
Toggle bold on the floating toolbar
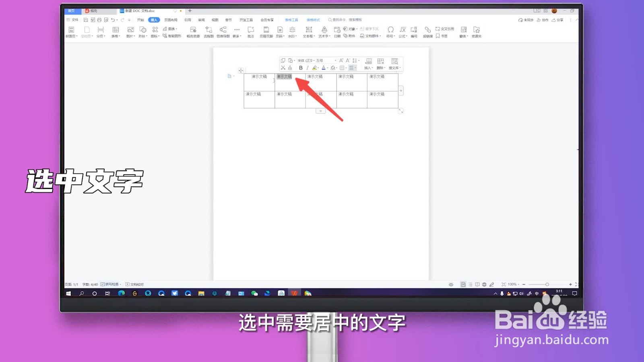tap(300, 68)
